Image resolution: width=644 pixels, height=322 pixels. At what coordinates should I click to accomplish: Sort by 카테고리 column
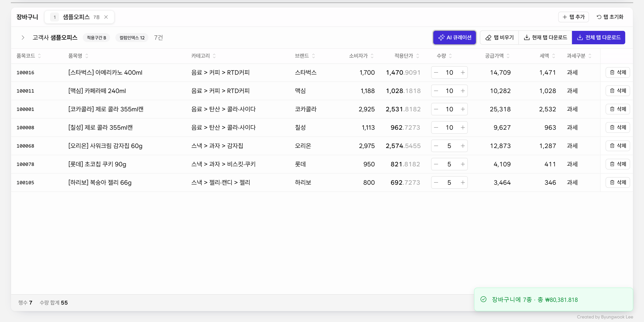tap(203, 56)
